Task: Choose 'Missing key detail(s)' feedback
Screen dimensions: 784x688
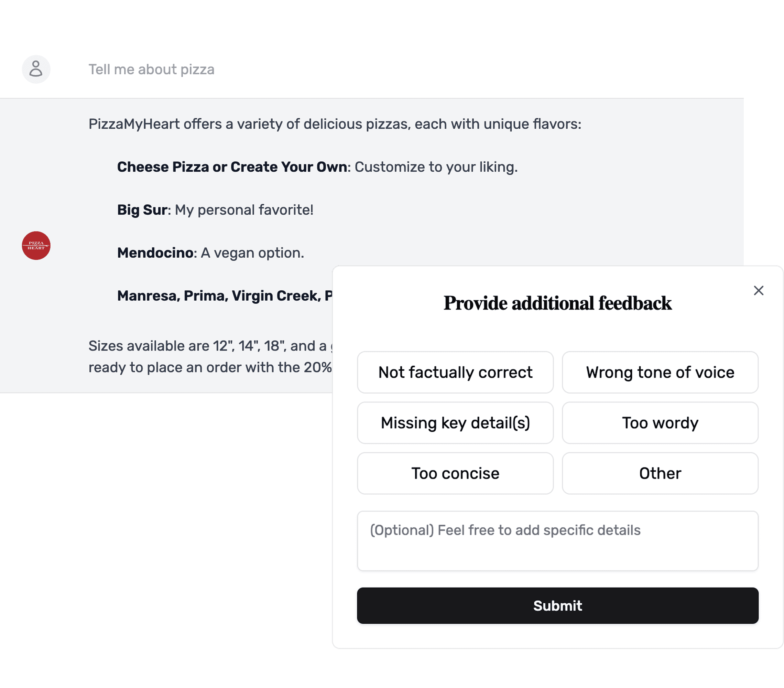Action: click(x=455, y=423)
